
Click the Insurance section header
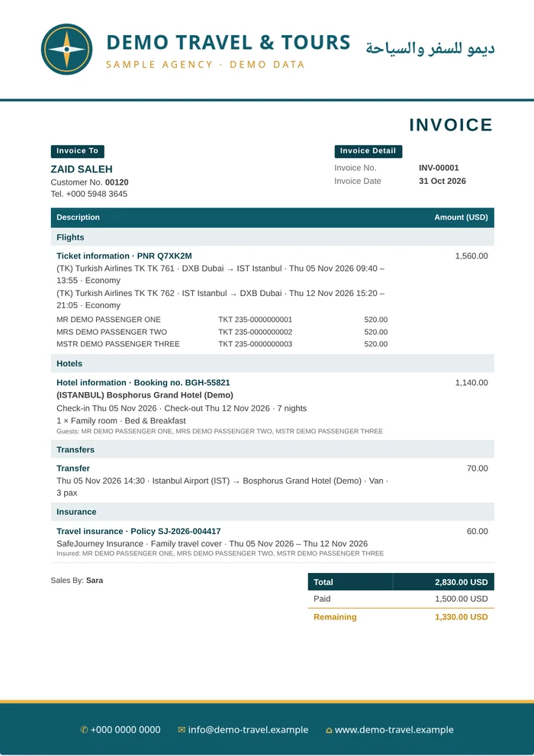(272, 512)
